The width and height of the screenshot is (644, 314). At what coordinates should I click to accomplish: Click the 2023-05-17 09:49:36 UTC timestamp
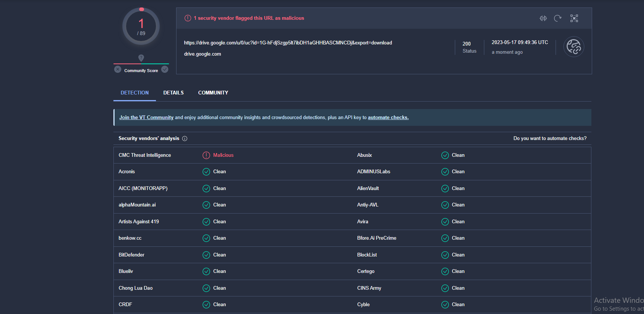click(520, 43)
